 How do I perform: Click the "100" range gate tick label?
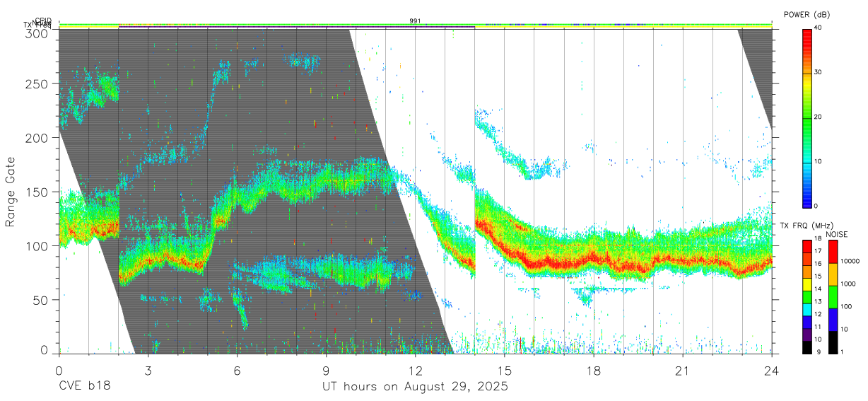(x=37, y=246)
